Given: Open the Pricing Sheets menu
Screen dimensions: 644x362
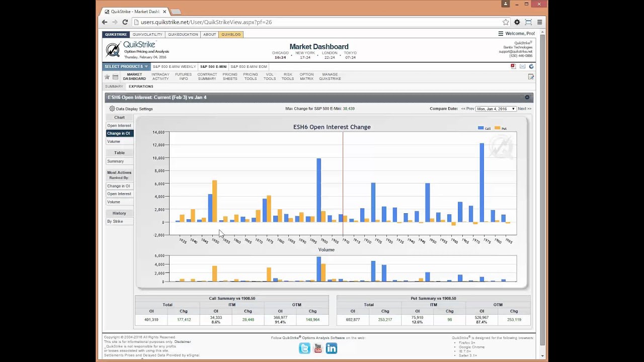Looking at the screenshot, I should coord(230,76).
